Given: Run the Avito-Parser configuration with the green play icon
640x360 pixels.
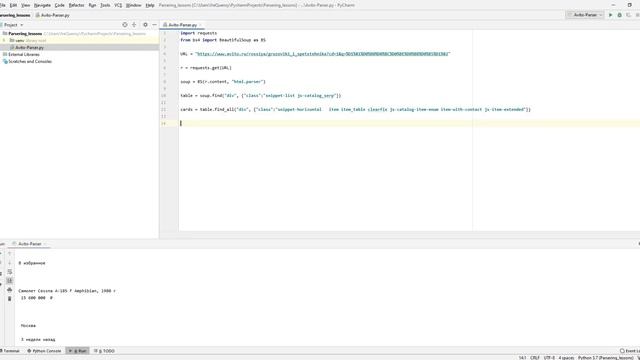Looking at the screenshot, I should click(x=611, y=15).
